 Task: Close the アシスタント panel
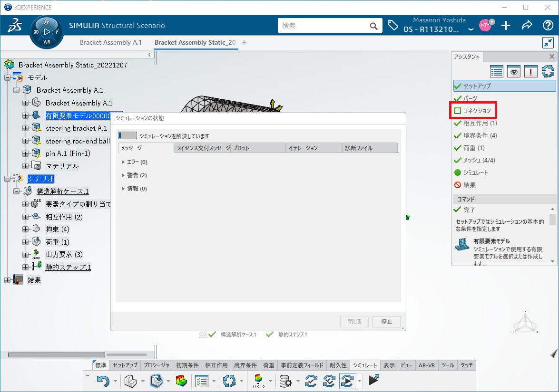[551, 57]
